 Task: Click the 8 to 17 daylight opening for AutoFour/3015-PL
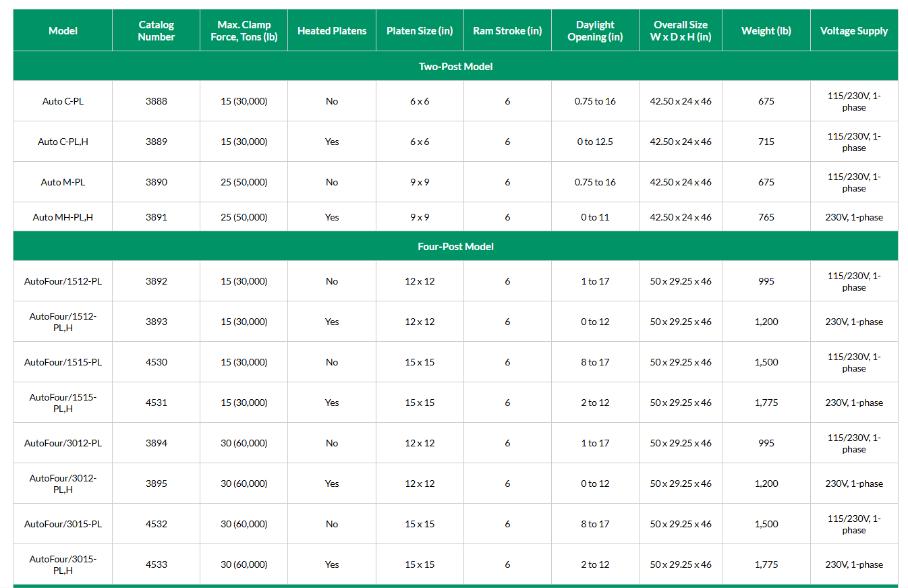click(595, 524)
